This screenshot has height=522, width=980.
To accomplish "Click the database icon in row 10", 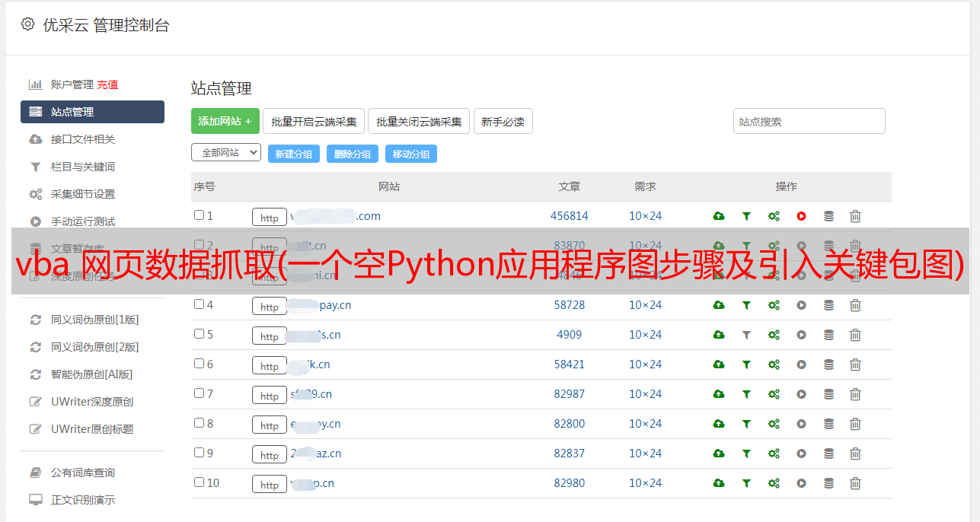I will (x=828, y=483).
